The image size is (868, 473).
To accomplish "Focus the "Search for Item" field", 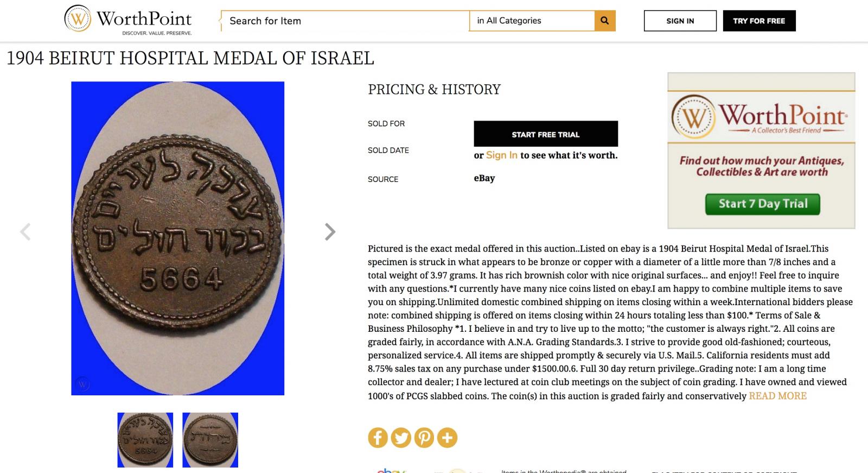I will click(345, 21).
